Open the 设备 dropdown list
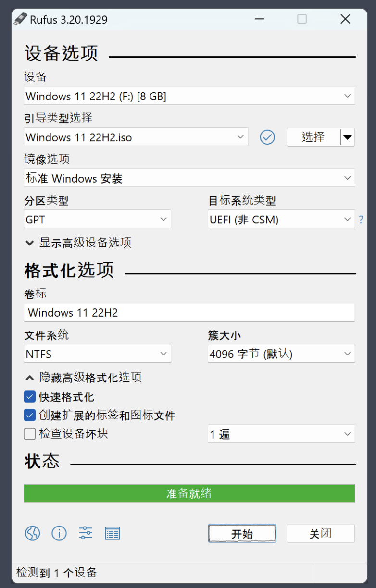Screen dimensions: 376x588 [189, 96]
